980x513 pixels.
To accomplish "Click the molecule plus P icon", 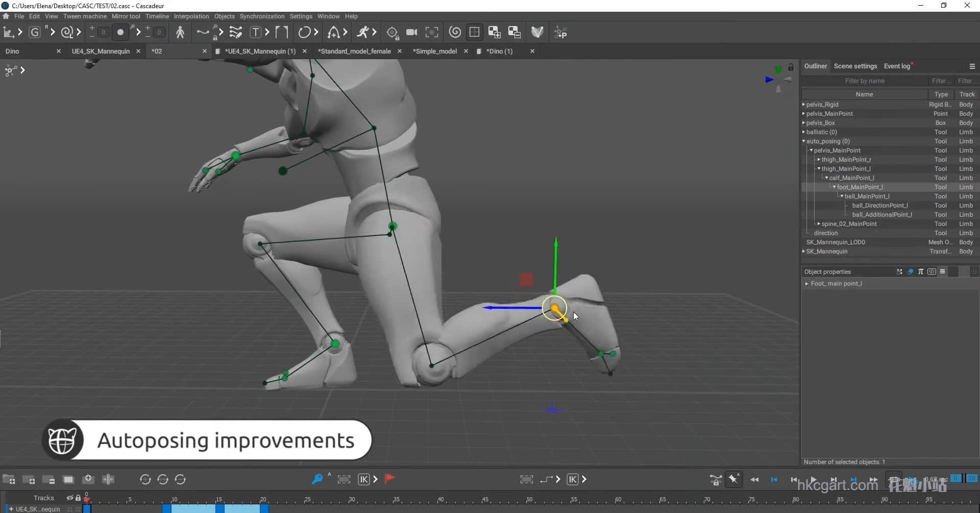I will [x=560, y=33].
